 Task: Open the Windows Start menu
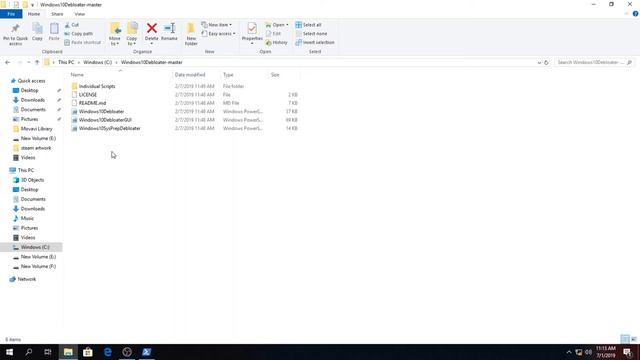9,352
